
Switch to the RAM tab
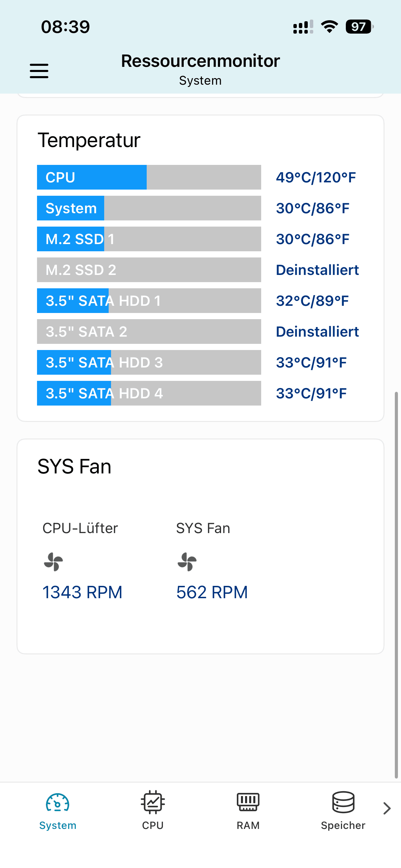pyautogui.click(x=248, y=811)
